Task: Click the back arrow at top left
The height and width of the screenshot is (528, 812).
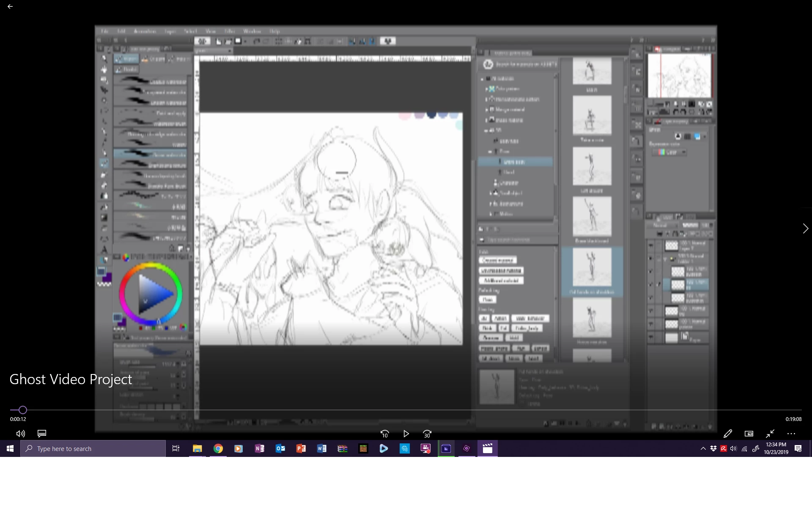Action: [10, 7]
